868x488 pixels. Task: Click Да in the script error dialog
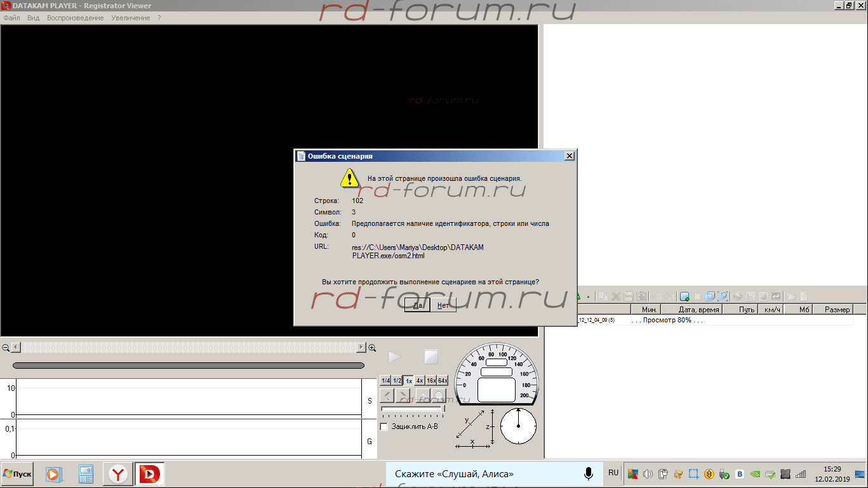click(x=418, y=305)
